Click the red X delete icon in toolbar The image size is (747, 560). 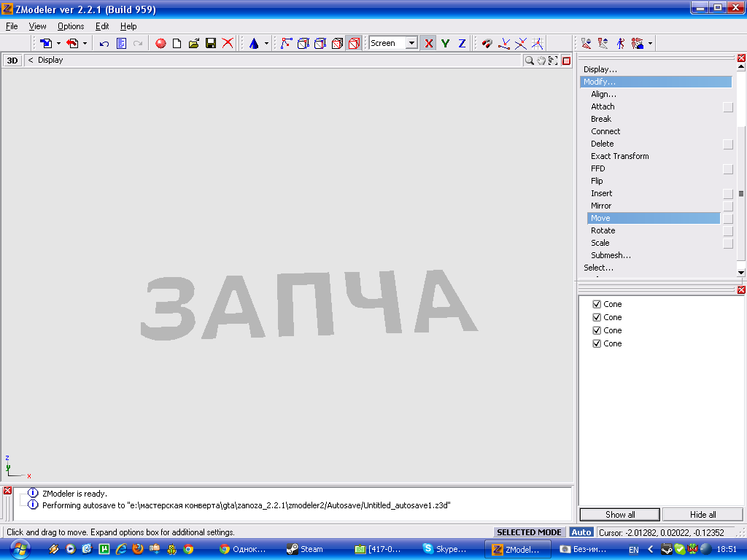228,44
